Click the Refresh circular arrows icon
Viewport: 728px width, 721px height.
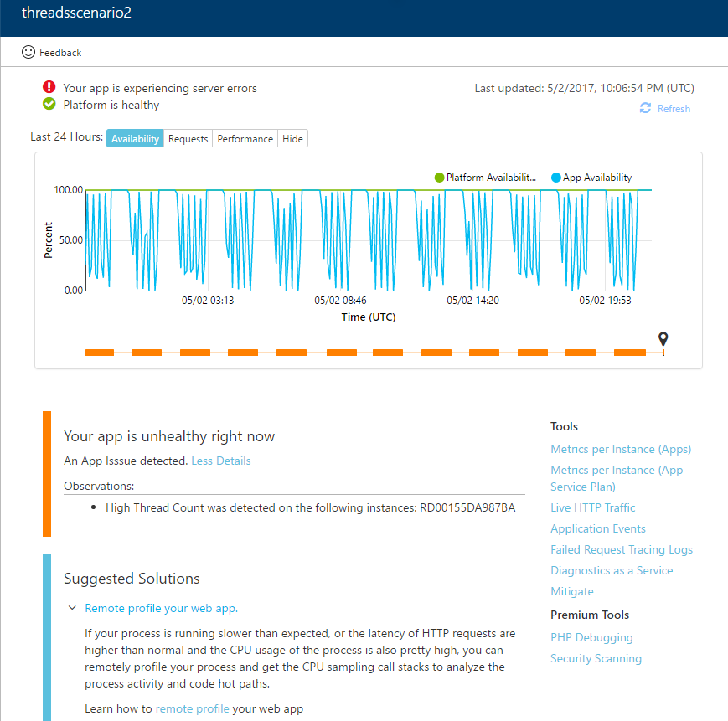point(645,108)
